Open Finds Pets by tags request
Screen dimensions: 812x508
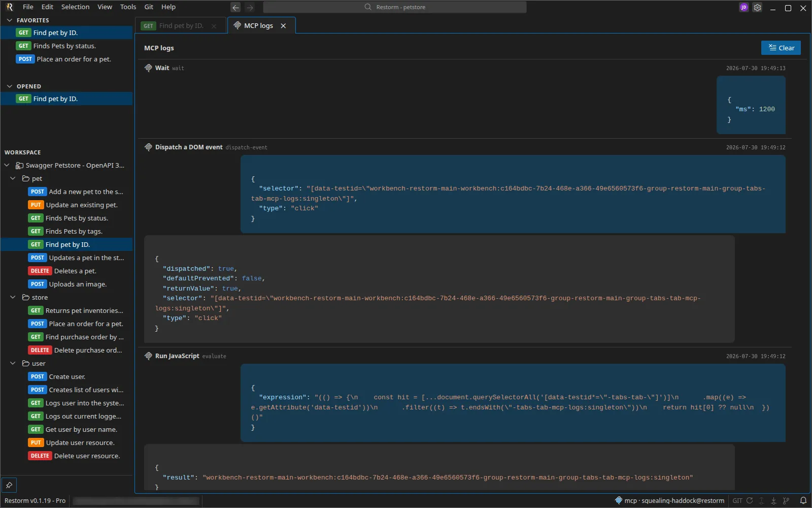click(66, 231)
